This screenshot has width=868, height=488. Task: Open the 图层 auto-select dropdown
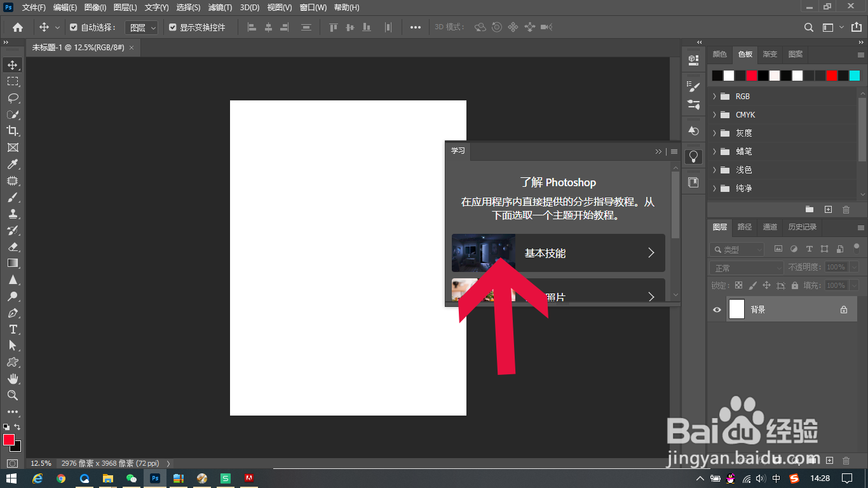click(x=140, y=27)
